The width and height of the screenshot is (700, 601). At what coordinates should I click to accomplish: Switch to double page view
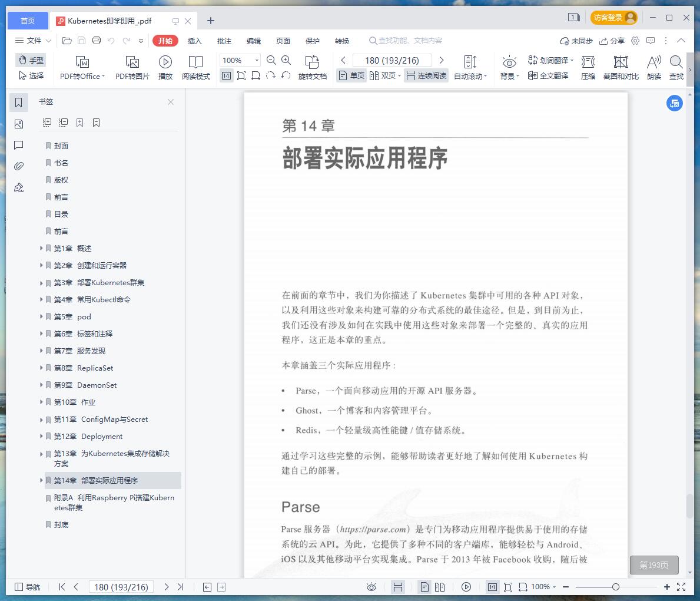(385, 75)
